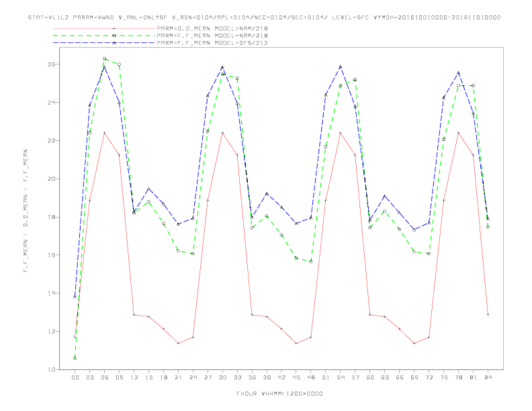The width and height of the screenshot is (532, 411).
Task: Click green circle marker at forecast hour 00
Action: (75, 359)
